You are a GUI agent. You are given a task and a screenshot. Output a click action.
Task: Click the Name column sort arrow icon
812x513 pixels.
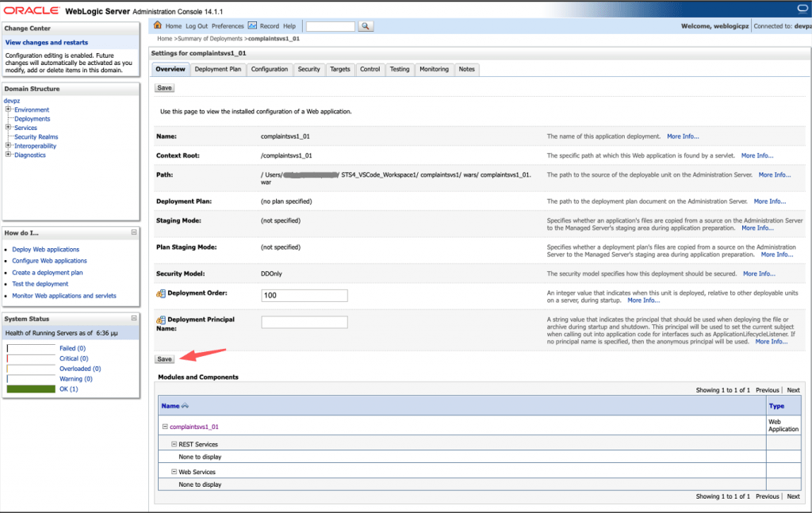185,406
